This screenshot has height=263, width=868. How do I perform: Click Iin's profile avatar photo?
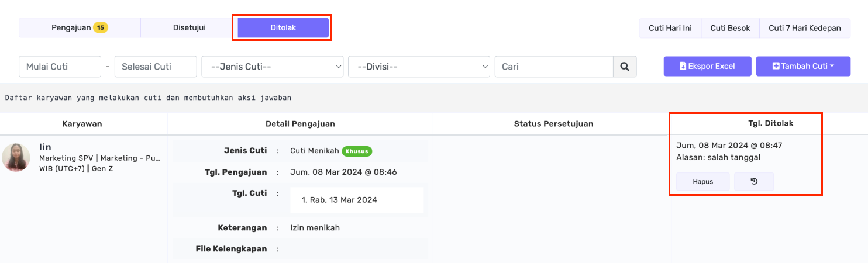(x=16, y=158)
